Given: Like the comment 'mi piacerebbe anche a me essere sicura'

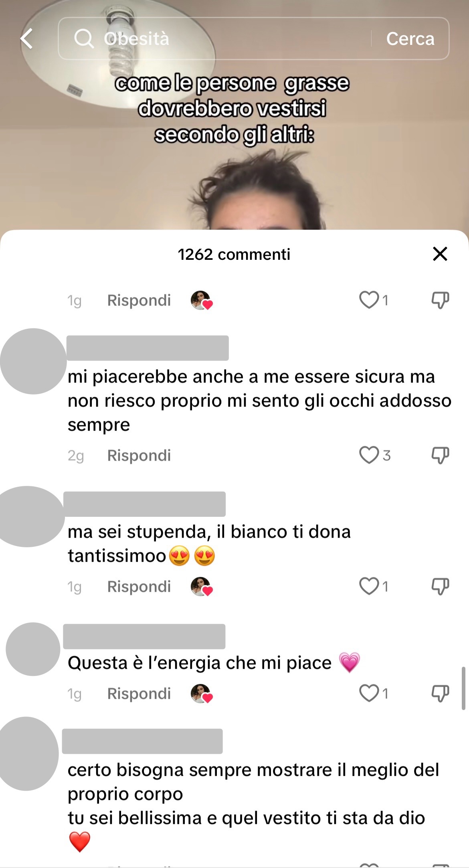Looking at the screenshot, I should pos(369,455).
